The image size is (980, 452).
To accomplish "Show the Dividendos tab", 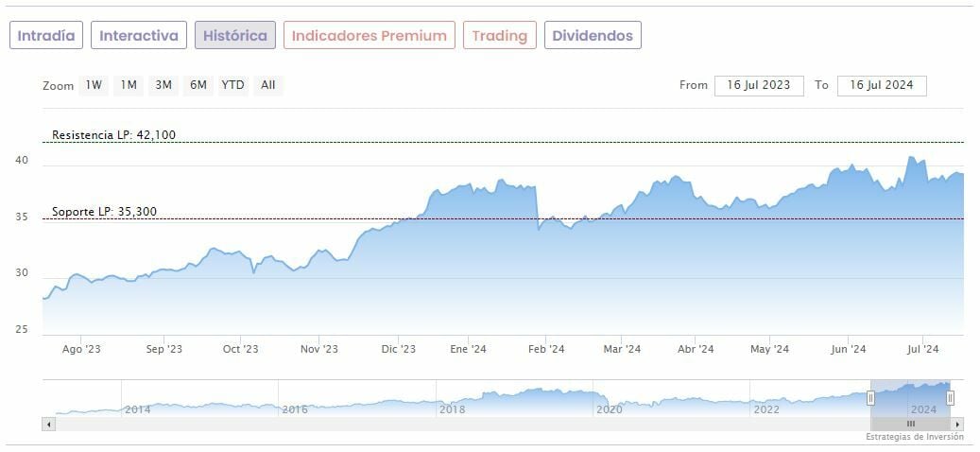I will click(x=593, y=36).
